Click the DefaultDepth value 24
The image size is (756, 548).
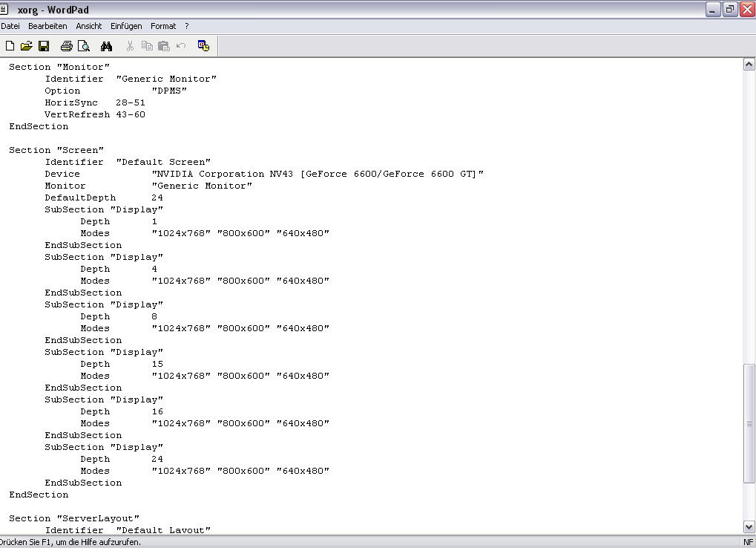157,198
